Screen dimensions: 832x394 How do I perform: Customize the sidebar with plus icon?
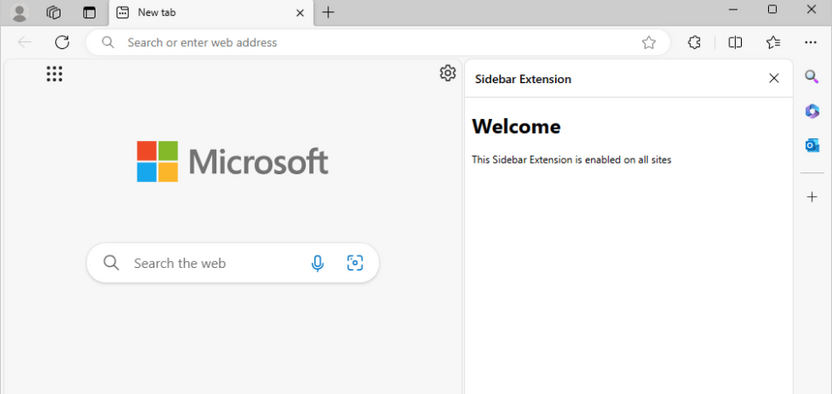coord(812,197)
